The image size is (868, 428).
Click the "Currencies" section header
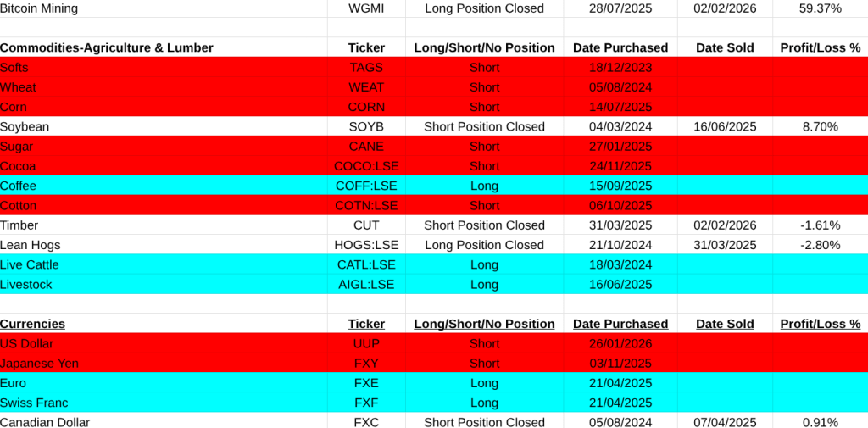point(33,324)
